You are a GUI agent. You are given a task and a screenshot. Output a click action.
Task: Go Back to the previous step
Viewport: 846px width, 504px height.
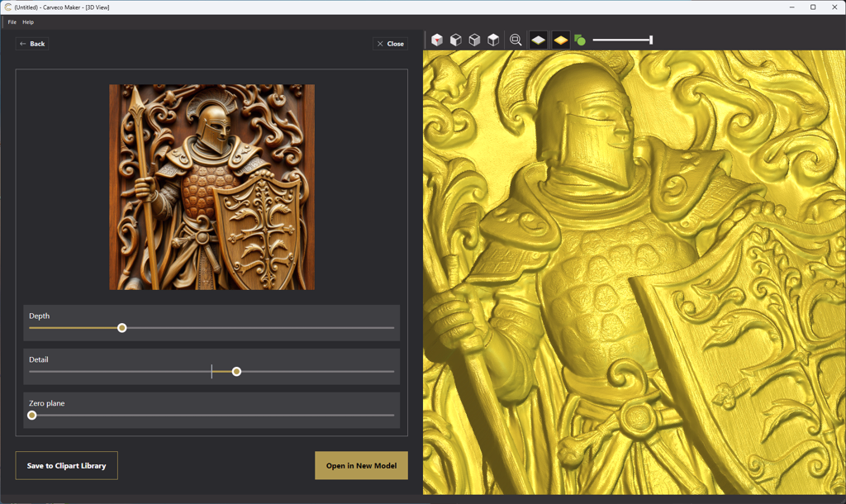[32, 44]
